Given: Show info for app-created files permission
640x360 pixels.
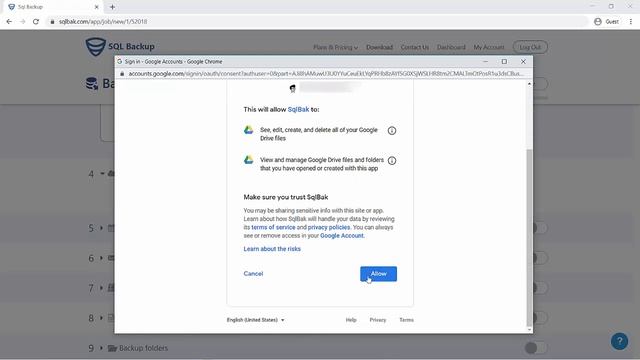Looking at the screenshot, I should pos(392,160).
